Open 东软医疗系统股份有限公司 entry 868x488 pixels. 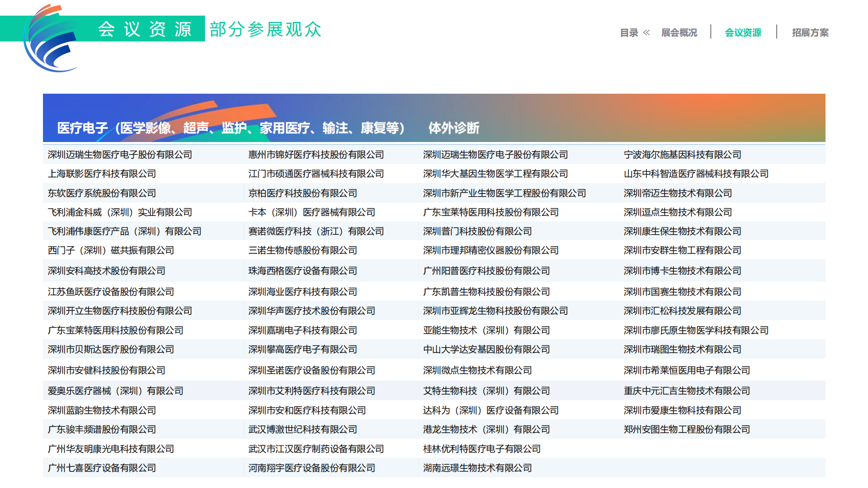[x=102, y=193]
